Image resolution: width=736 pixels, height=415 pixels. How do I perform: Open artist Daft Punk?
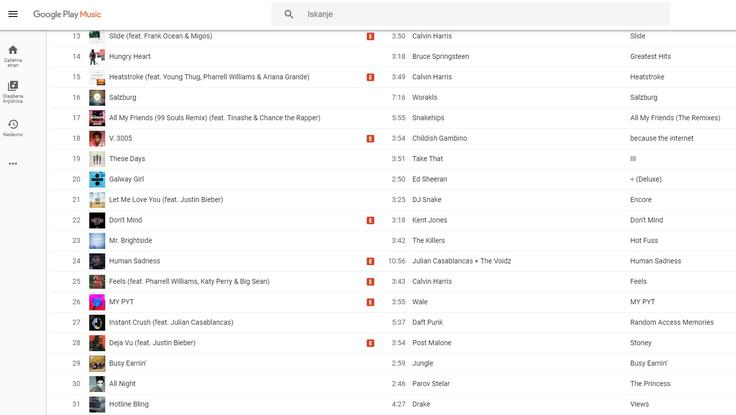428,322
